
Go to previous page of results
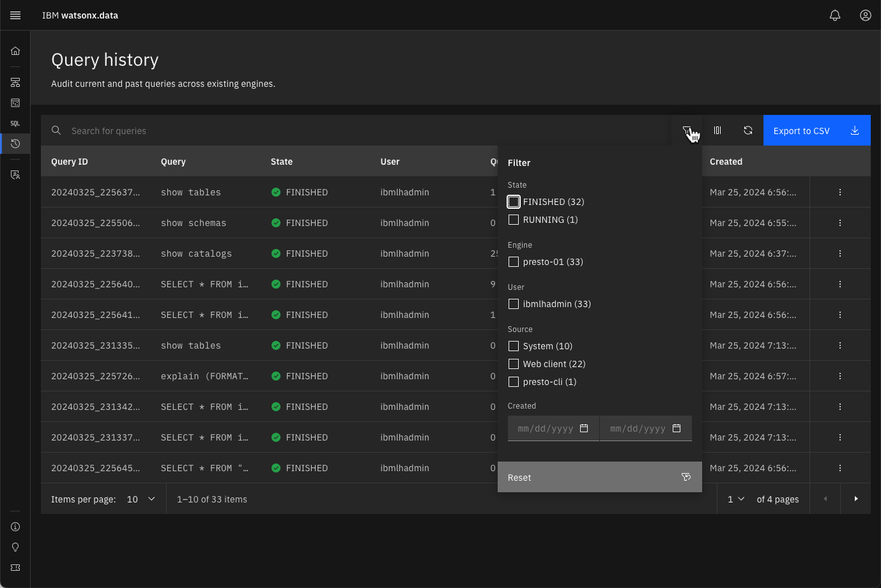click(825, 499)
